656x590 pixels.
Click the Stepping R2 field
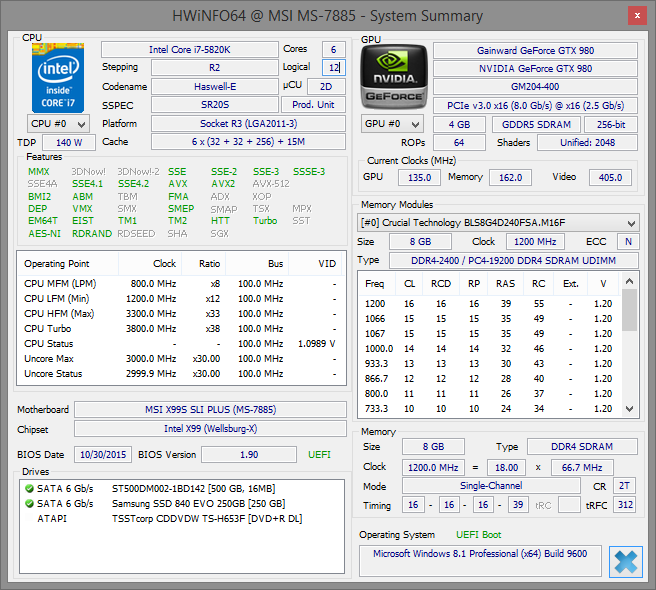[x=215, y=67]
